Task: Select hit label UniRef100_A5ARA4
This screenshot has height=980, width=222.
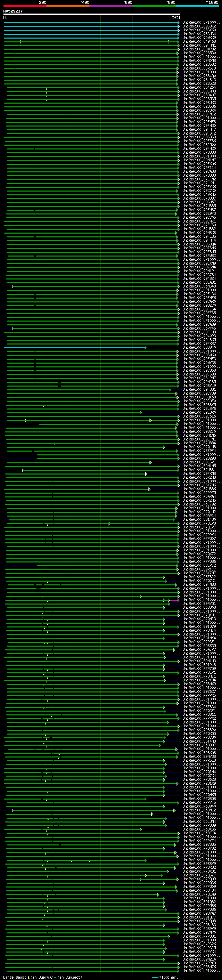Action: (x=199, y=496)
